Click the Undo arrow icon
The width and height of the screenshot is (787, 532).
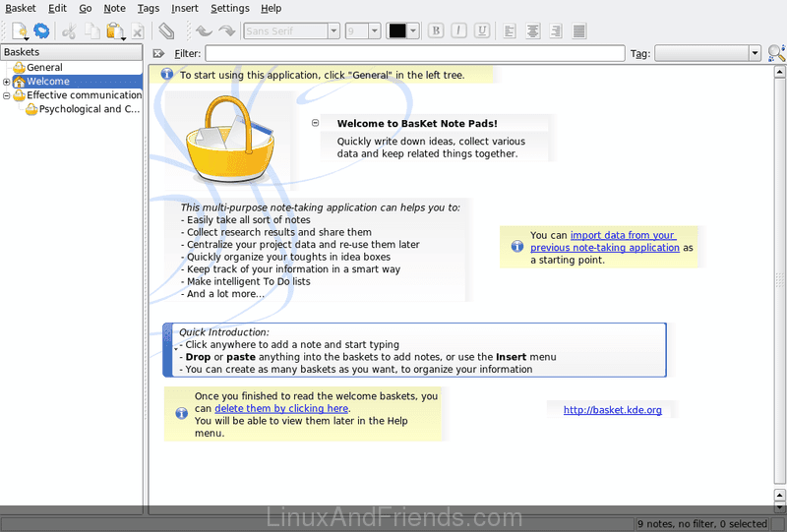click(x=204, y=31)
